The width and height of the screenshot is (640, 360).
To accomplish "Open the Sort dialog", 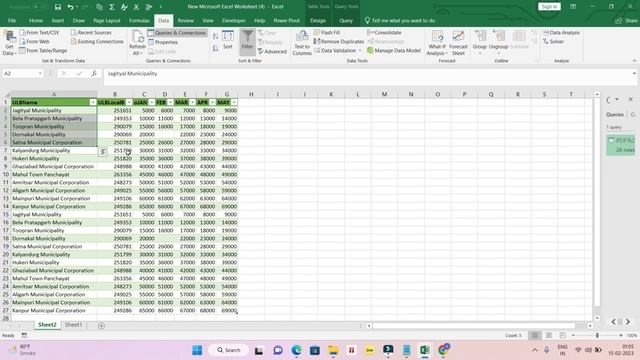I will tap(228, 40).
